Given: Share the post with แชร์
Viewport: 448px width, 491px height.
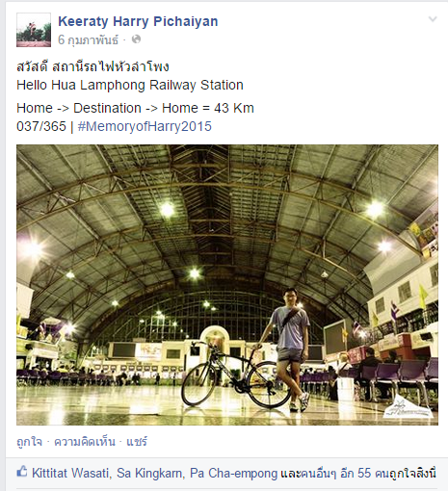Looking at the screenshot, I should coord(137,442).
